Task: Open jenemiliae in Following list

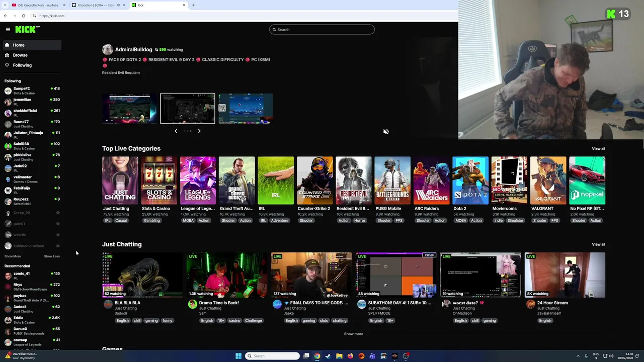Action: point(31,102)
